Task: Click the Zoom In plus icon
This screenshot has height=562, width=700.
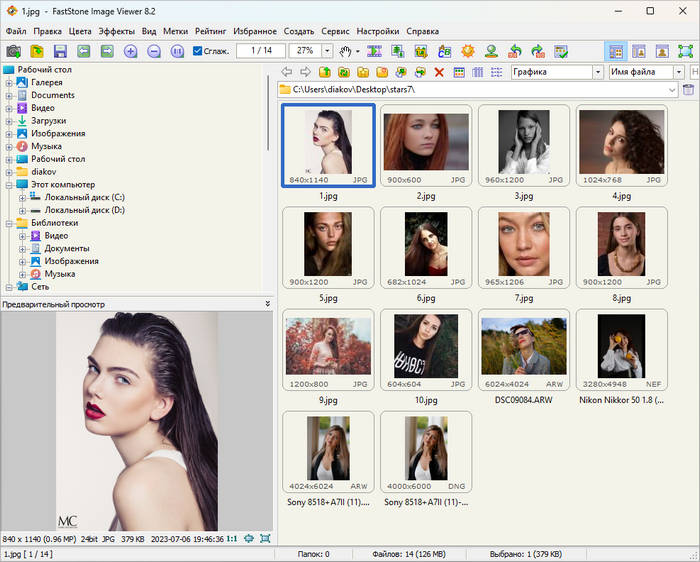Action: [130, 51]
